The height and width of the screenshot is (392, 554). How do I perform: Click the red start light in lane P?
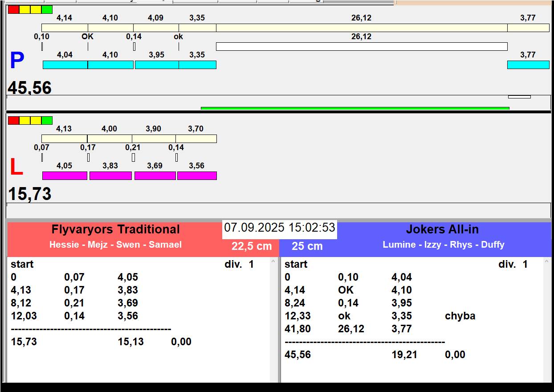tap(13, 9)
